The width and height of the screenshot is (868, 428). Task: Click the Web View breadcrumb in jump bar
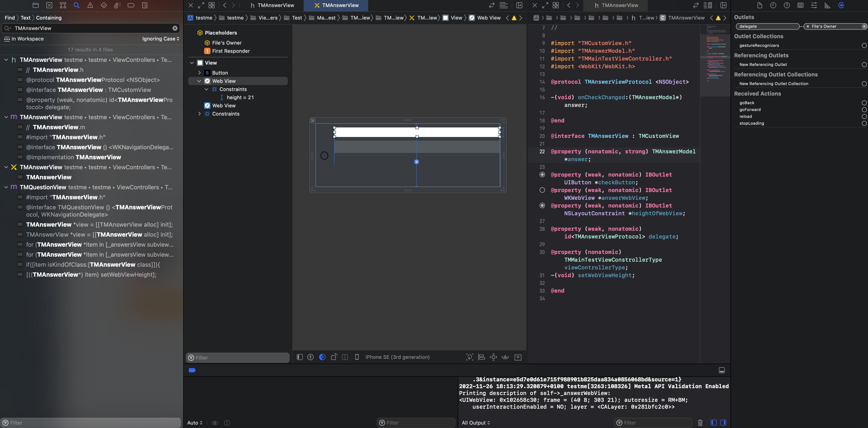pos(485,18)
